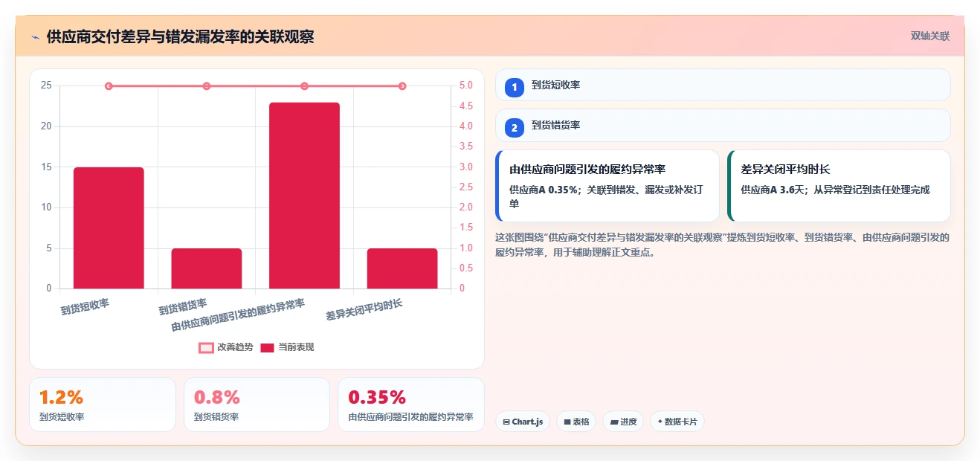
Task: Click right axis value 4.5
Action: click(466, 106)
